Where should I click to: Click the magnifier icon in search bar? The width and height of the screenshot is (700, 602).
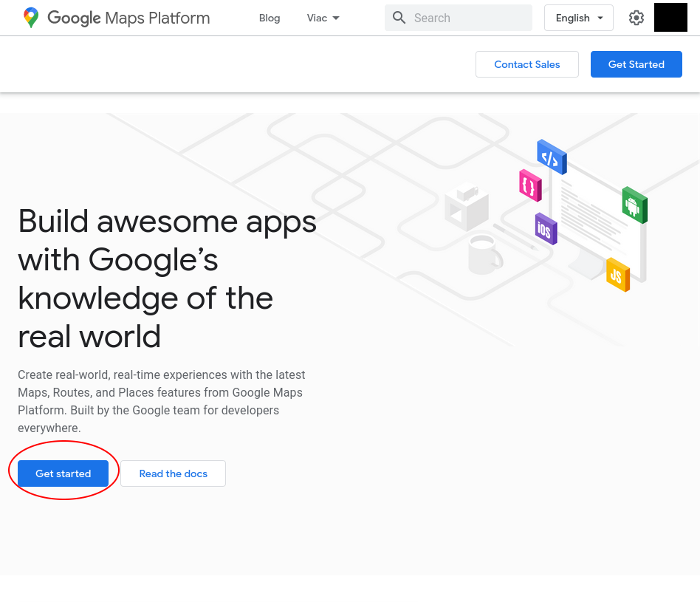point(399,18)
